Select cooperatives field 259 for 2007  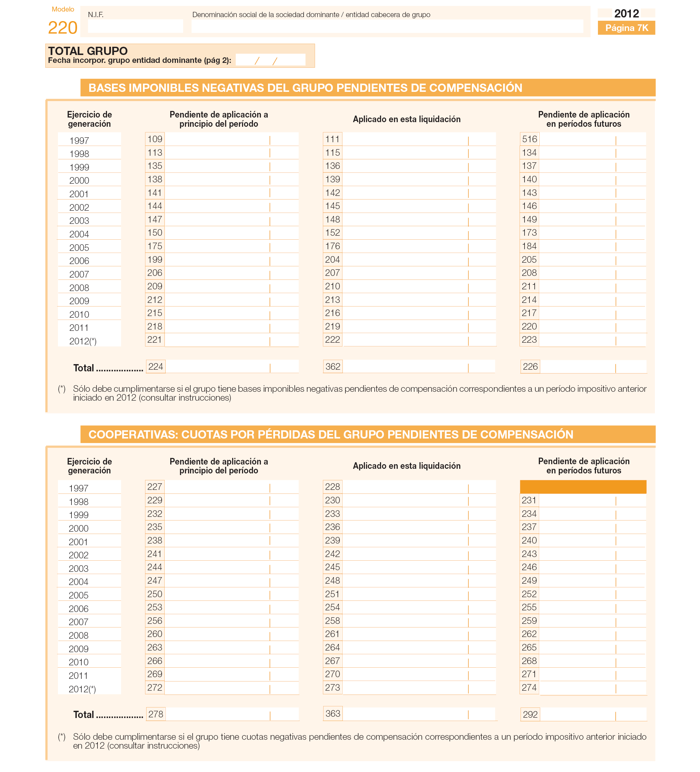tap(592, 621)
